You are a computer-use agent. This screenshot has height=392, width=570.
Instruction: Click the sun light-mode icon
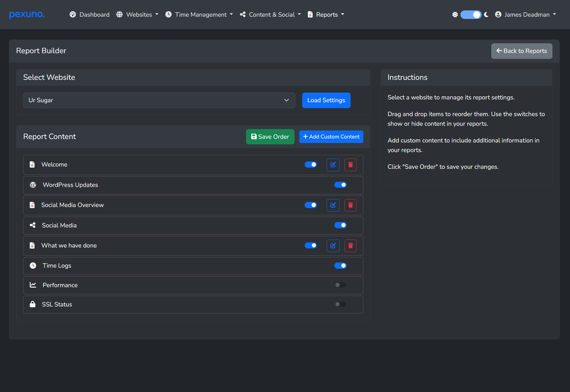click(x=455, y=15)
